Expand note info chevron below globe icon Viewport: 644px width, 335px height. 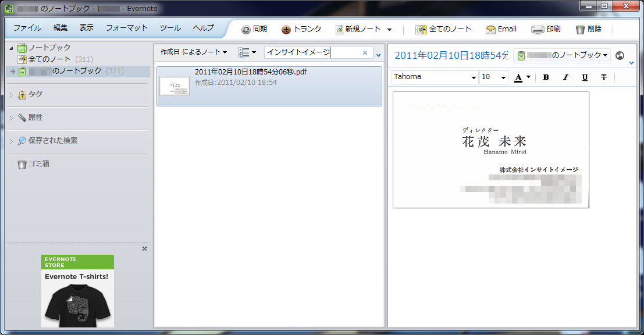coord(632,63)
